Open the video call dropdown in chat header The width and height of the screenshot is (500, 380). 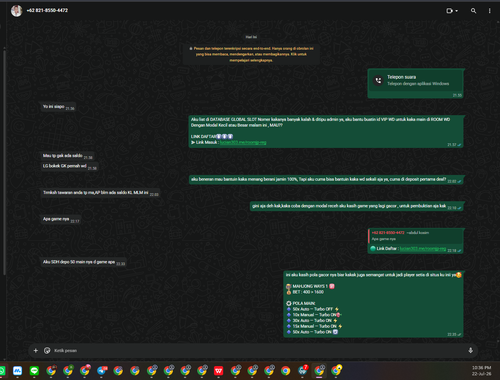click(x=452, y=11)
